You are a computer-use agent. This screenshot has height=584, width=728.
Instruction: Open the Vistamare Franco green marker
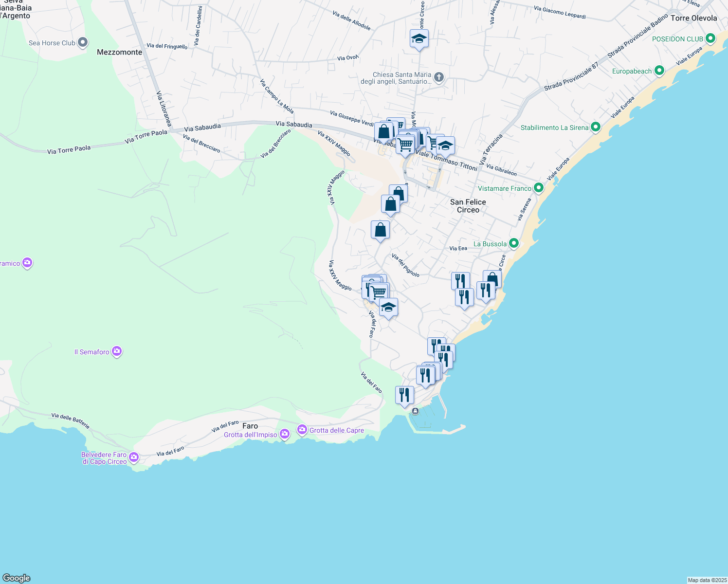click(x=538, y=187)
